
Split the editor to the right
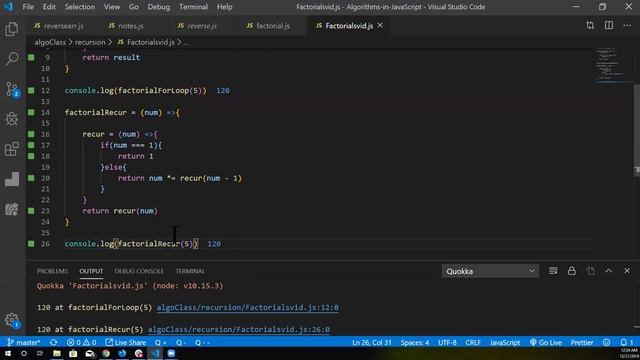point(609,25)
